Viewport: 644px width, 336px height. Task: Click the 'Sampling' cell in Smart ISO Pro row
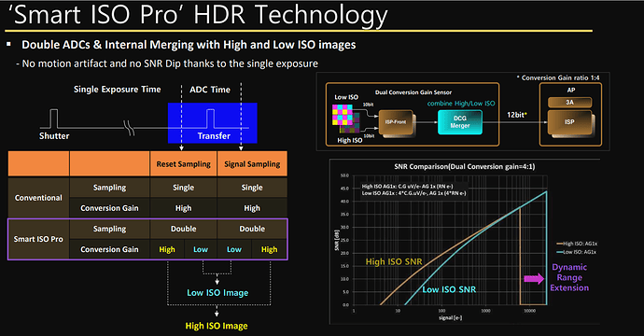[109, 229]
